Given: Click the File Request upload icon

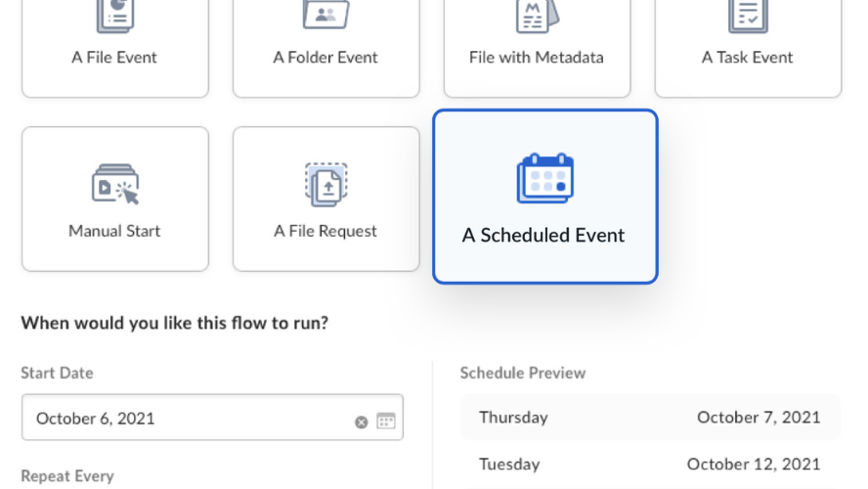Looking at the screenshot, I should pyautogui.click(x=325, y=185).
